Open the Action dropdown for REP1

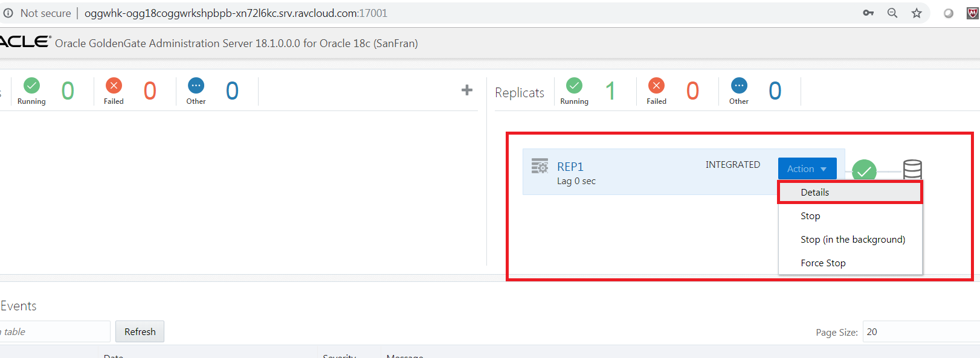coord(807,168)
